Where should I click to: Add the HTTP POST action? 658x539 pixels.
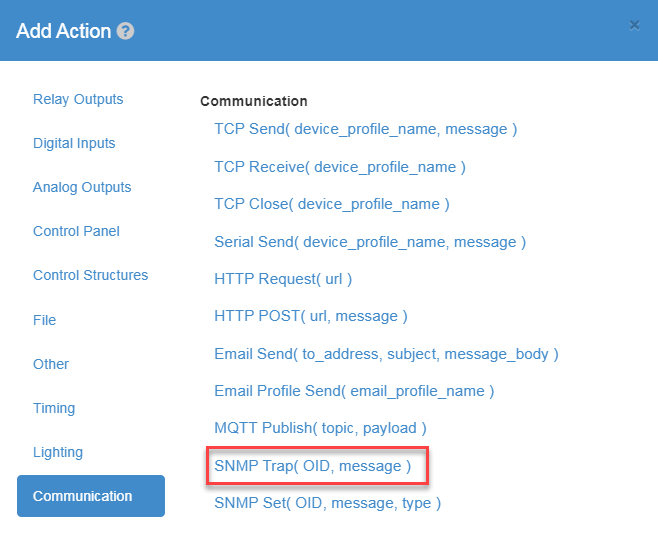tap(311, 316)
